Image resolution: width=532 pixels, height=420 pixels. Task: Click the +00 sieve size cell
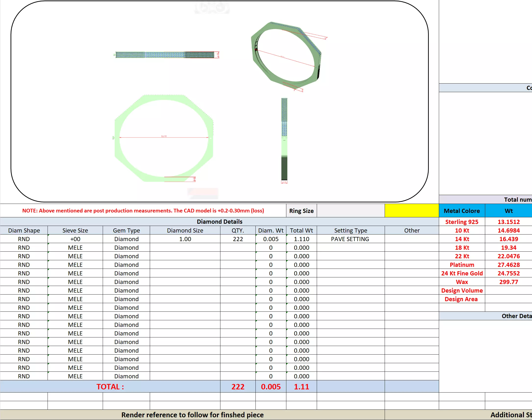point(75,239)
